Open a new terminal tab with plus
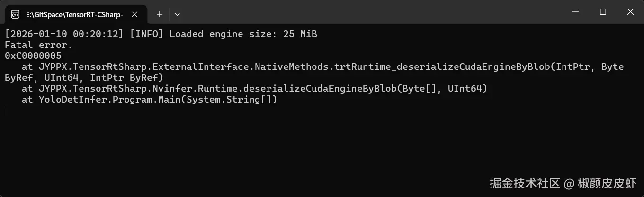This screenshot has height=197, width=644. tap(160, 14)
